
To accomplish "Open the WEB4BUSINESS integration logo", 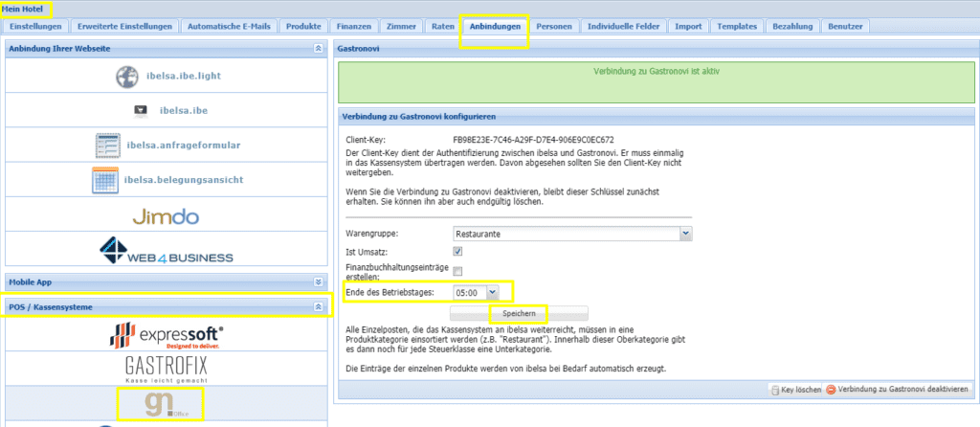I will click(167, 251).
